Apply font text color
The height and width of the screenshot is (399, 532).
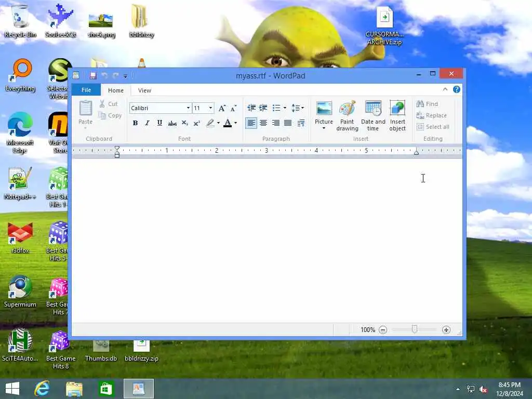pyautogui.click(x=228, y=123)
